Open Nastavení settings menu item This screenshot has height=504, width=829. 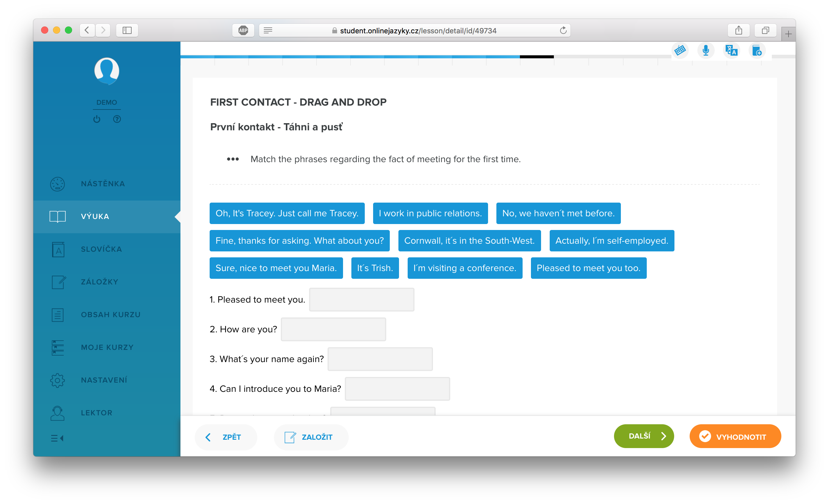[x=104, y=380]
